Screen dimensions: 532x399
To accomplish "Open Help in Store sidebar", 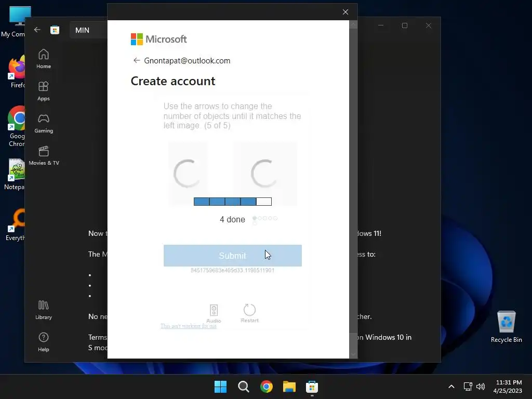I will (44, 342).
